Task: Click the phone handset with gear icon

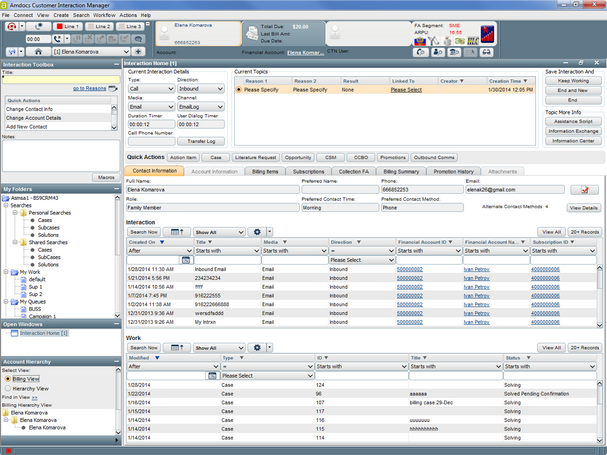Action: click(420, 52)
